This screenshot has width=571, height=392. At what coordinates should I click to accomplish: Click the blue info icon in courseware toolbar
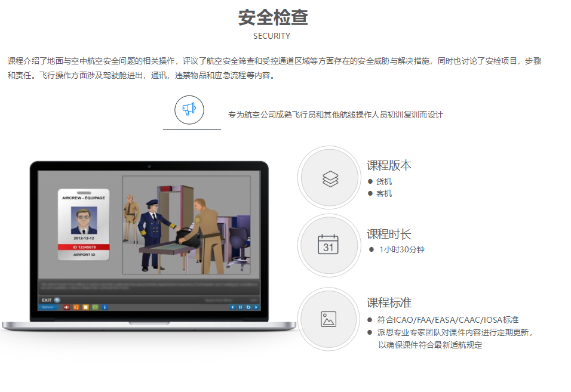(105, 307)
